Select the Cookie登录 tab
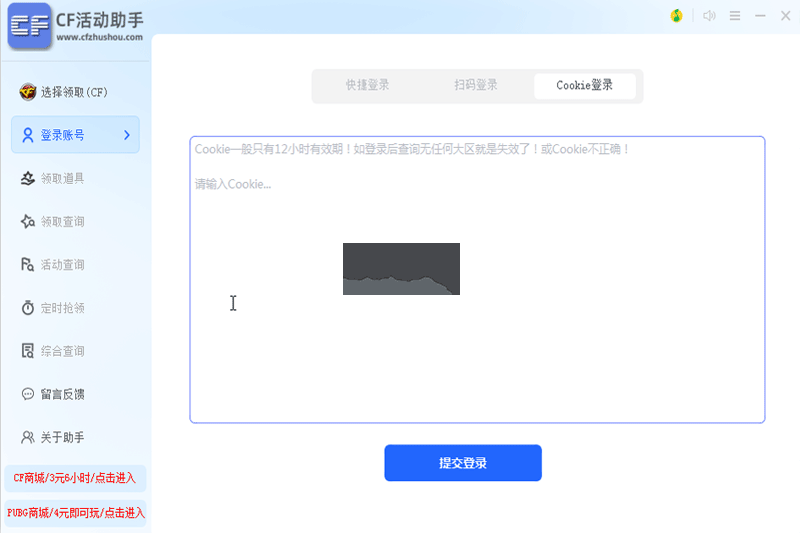Viewport: 800px width, 533px height. (585, 85)
